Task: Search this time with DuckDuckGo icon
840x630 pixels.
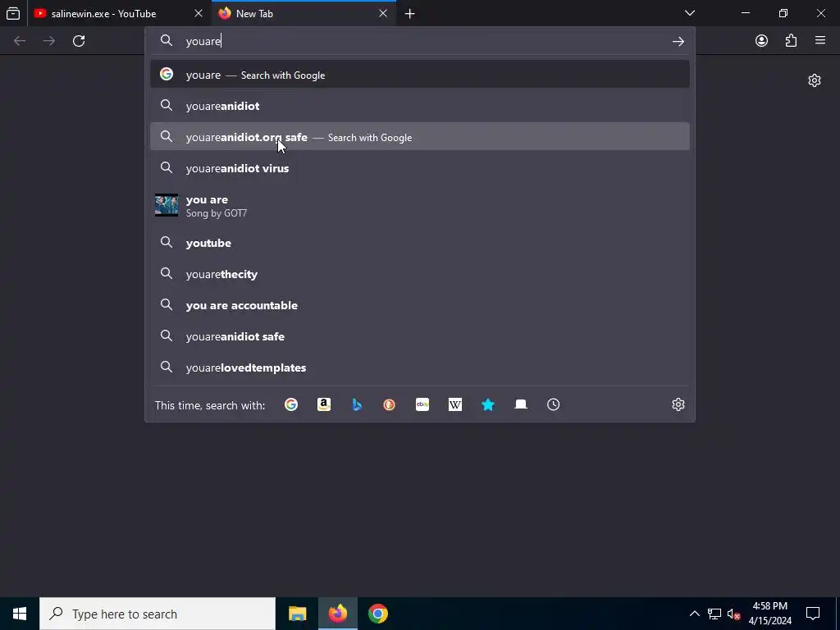Action: [x=390, y=404]
